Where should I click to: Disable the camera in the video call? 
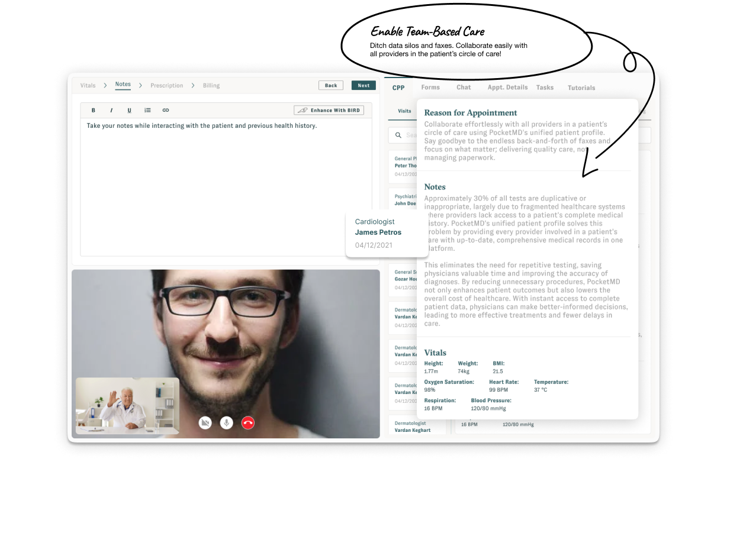(x=205, y=422)
